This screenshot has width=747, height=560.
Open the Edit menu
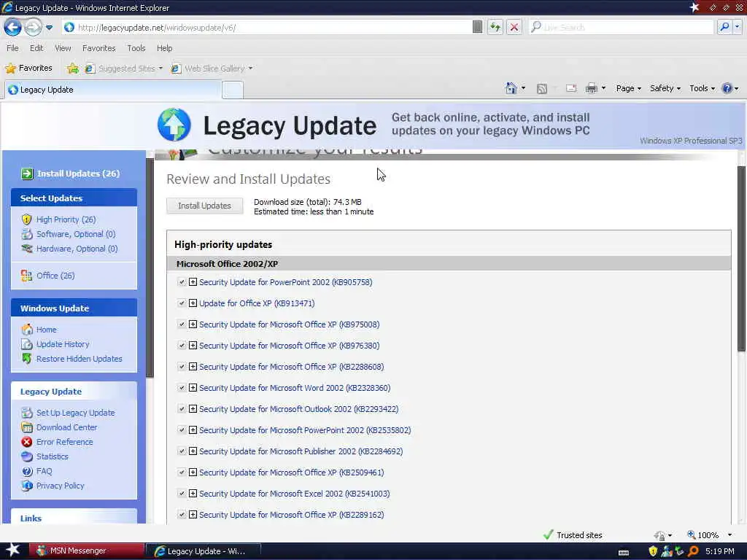(36, 48)
